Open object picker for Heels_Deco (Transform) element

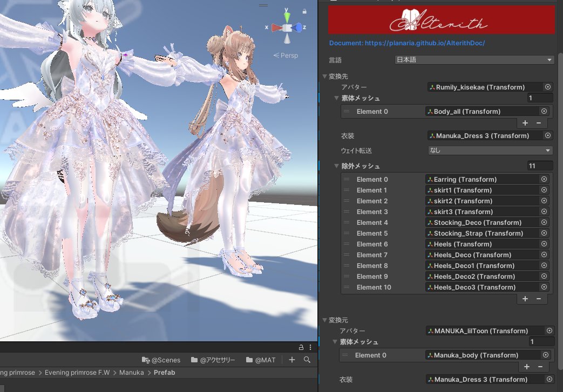[x=544, y=255]
